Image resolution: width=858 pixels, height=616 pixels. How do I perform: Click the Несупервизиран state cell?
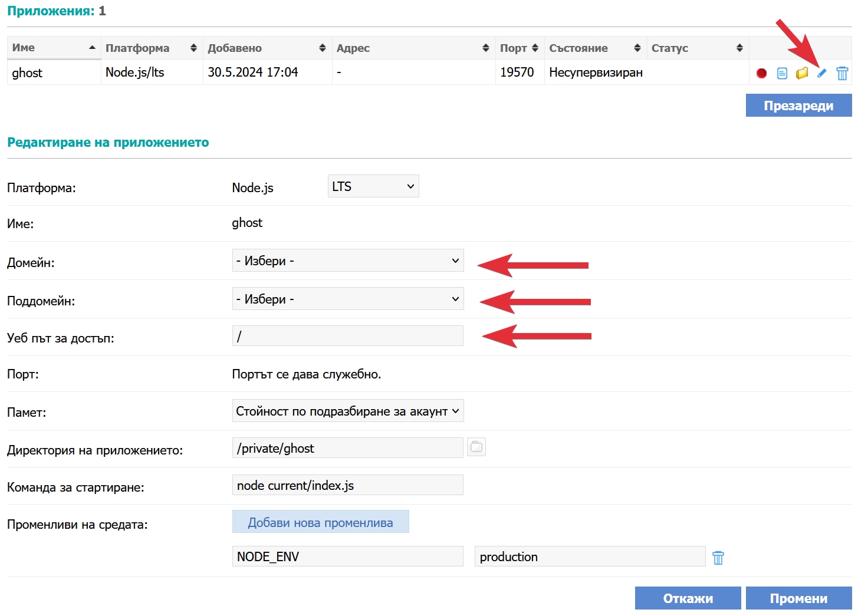click(x=596, y=73)
